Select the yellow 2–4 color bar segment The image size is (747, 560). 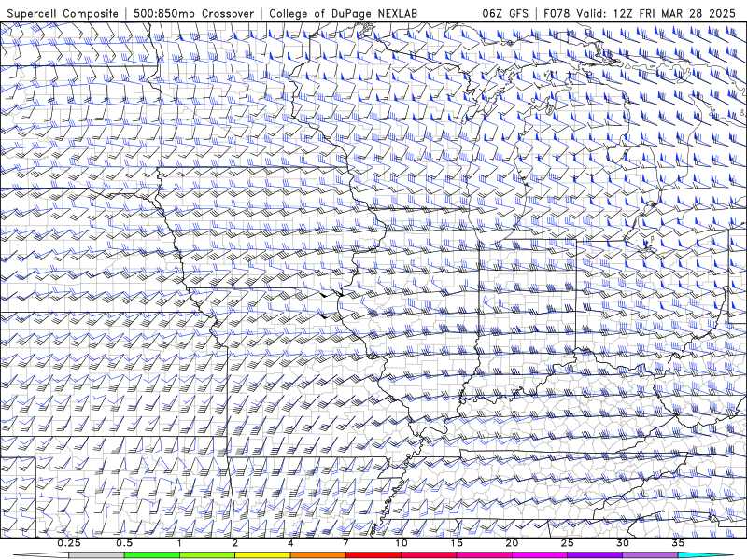tap(262, 555)
